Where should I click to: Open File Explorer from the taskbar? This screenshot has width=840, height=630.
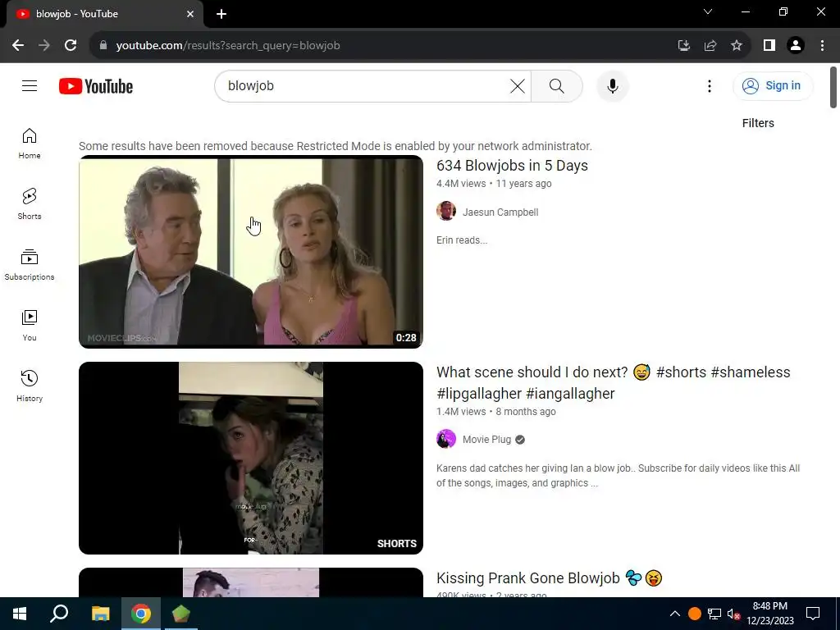point(100,614)
